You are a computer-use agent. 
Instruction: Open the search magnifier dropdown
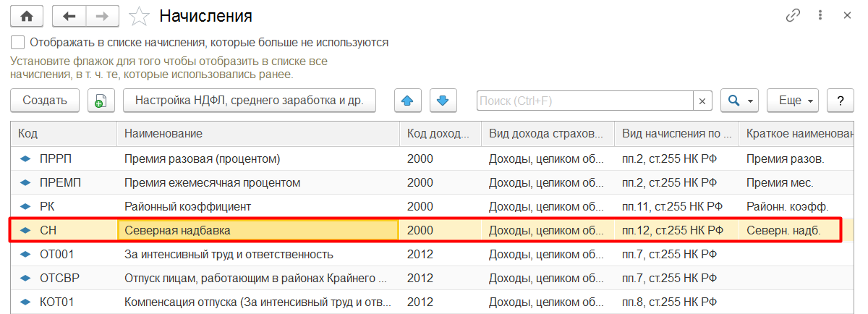pyautogui.click(x=739, y=101)
